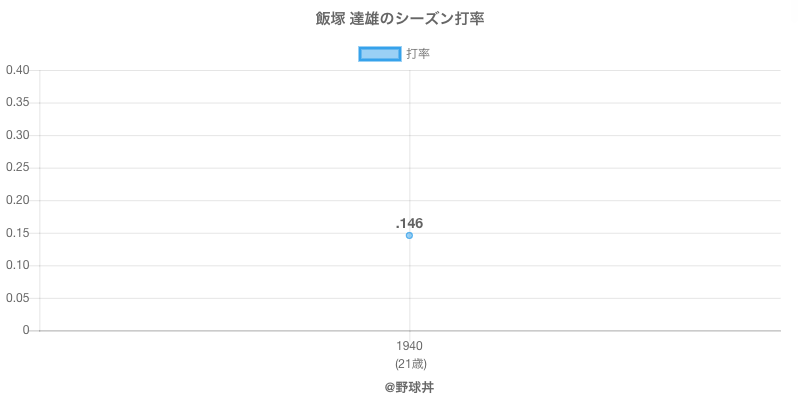The image size is (800, 400).
Task: Click the chart title 飯塚 達雄のシーズン打率
Action: 400,19
